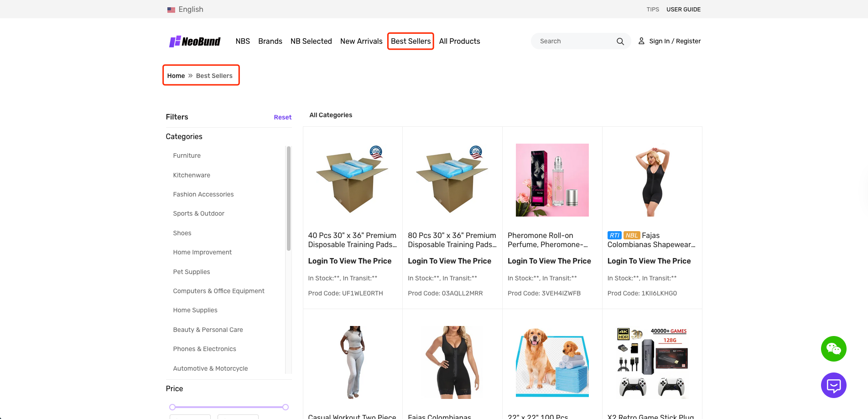Filter by Home Supplies category
The image size is (868, 419).
pyautogui.click(x=195, y=310)
